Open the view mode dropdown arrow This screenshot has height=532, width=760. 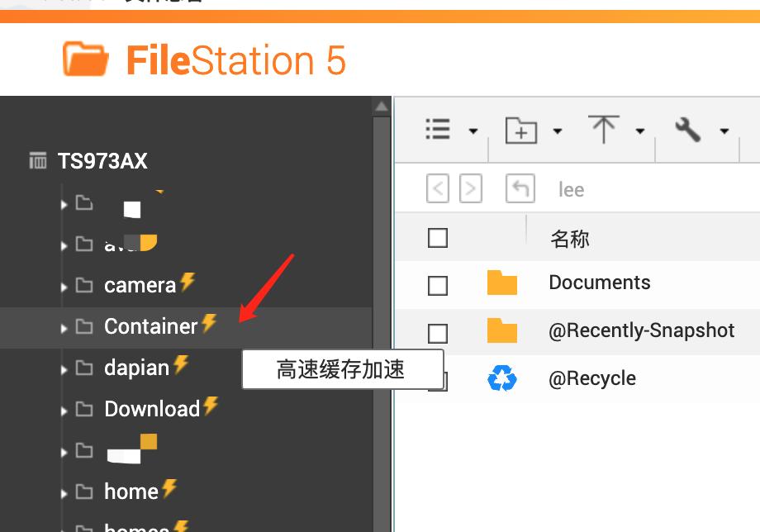tap(473, 130)
